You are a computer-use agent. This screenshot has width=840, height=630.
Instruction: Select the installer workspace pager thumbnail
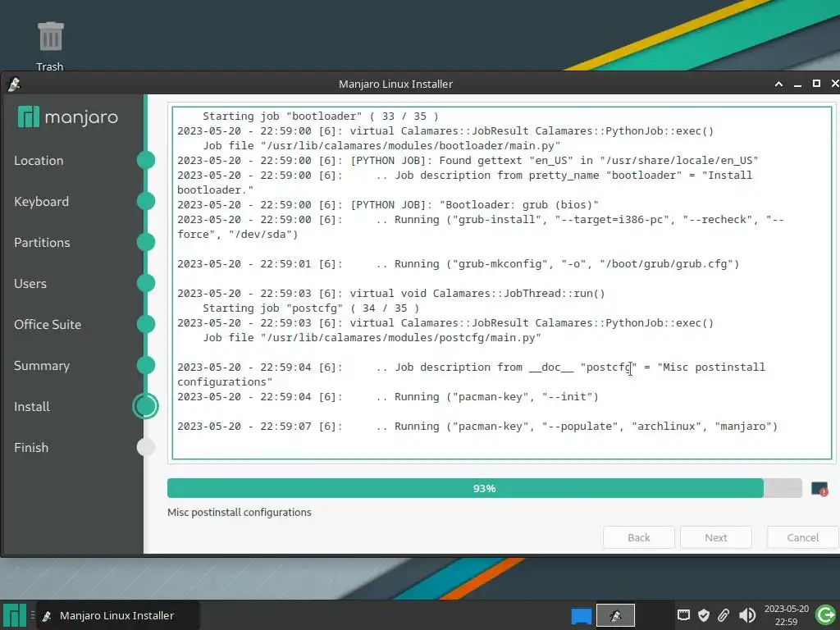point(615,615)
